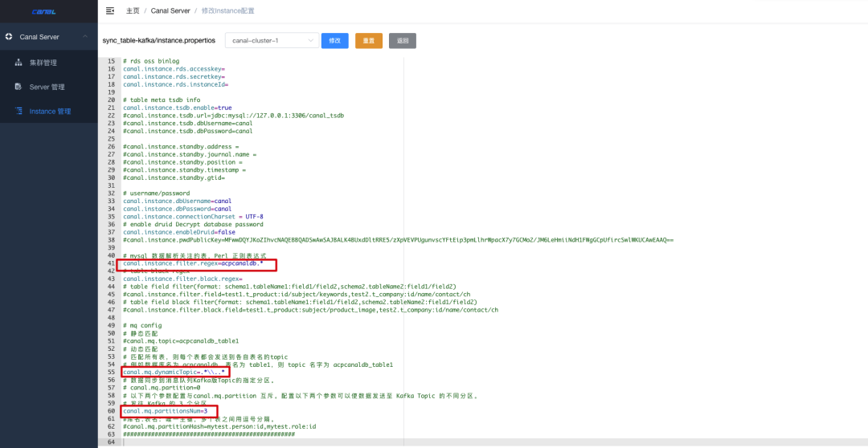
Task: Click line canal.mq.partitionsNum=3
Action: point(165,412)
